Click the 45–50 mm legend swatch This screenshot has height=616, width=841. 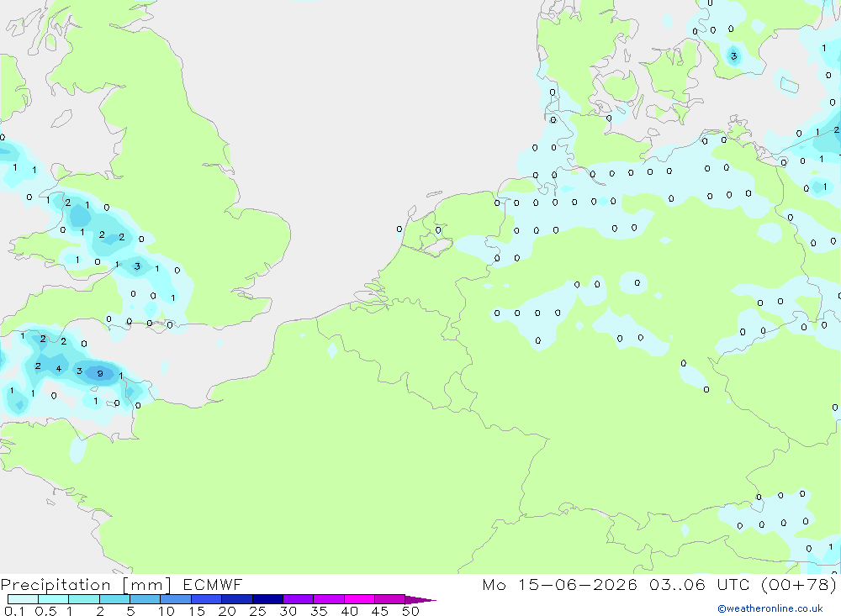389,599
